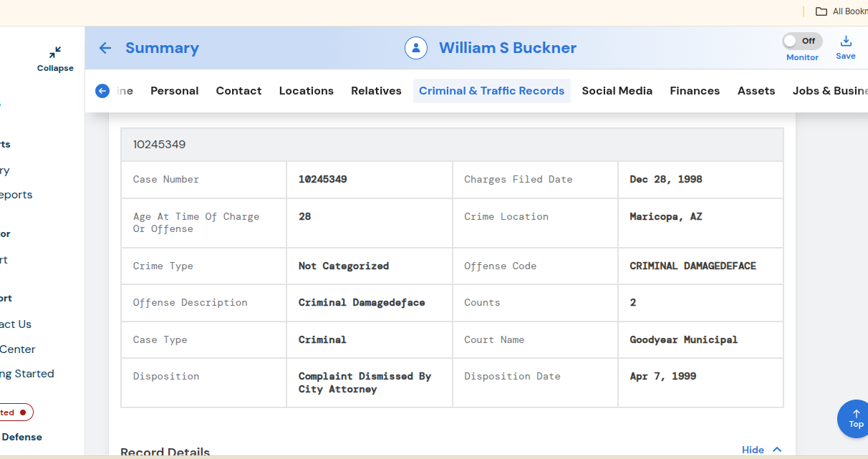Open the All Bookmarks folder icon
868x459 pixels.
(x=821, y=11)
